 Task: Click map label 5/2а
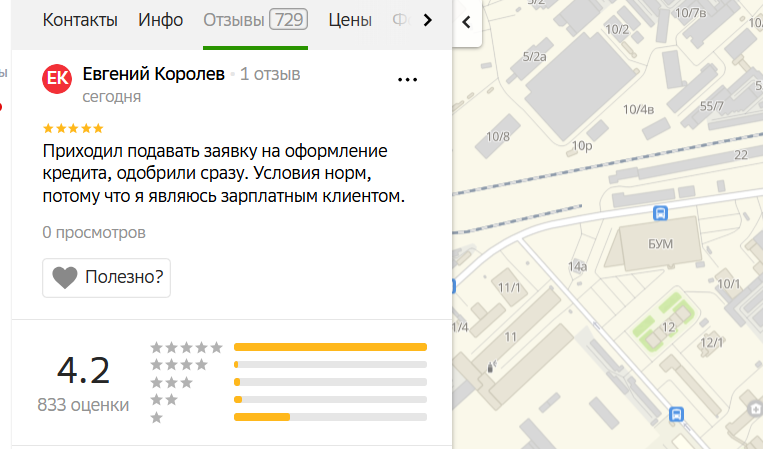tap(534, 57)
